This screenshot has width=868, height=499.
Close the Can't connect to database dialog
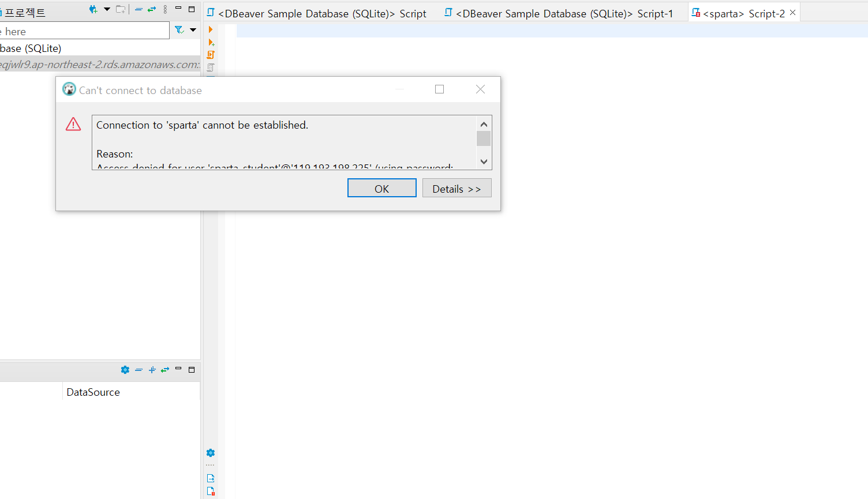pyautogui.click(x=480, y=89)
